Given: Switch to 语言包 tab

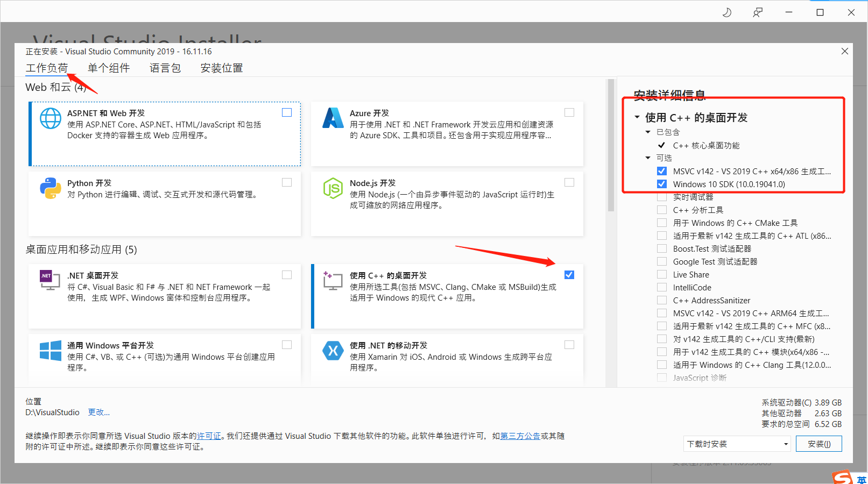Looking at the screenshot, I should [x=165, y=68].
